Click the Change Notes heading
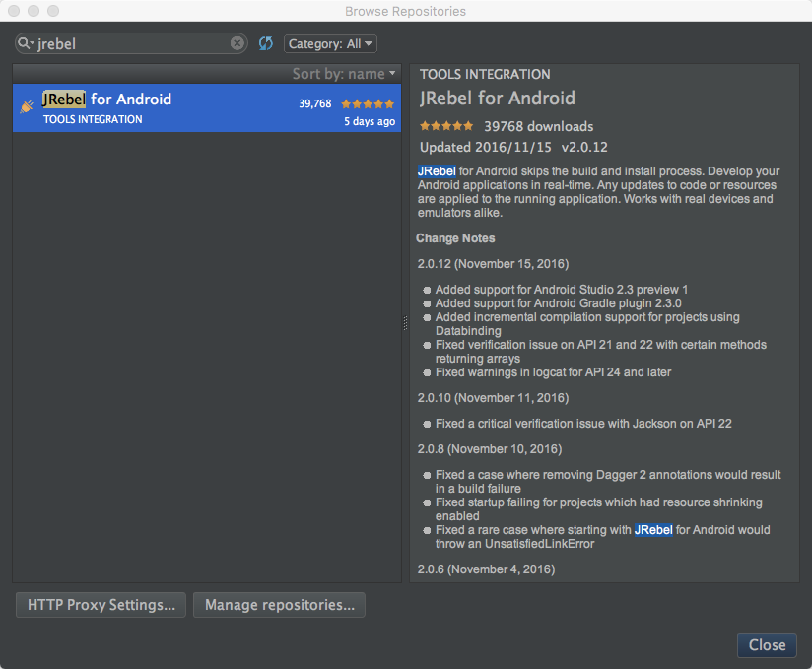 [455, 238]
